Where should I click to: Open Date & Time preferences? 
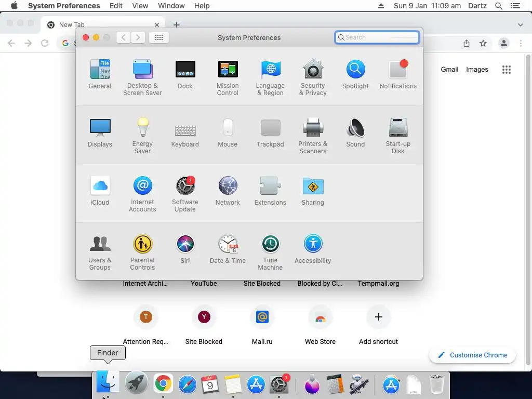(x=228, y=249)
